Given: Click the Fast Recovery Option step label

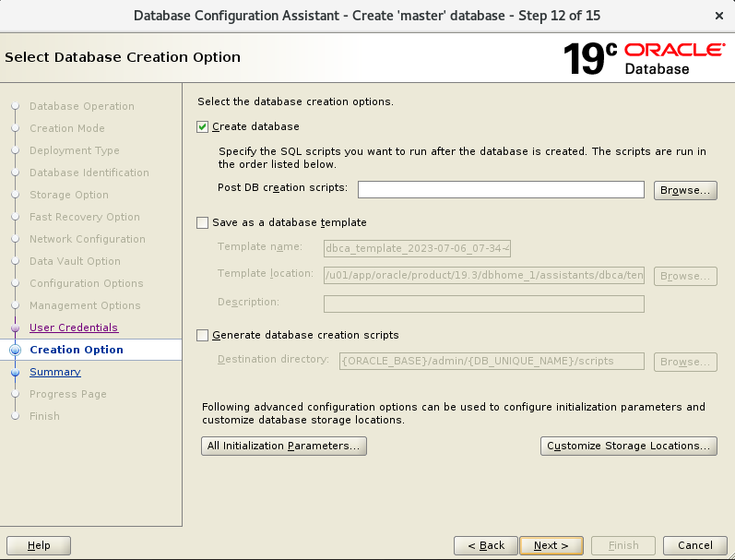Looking at the screenshot, I should coord(84,217).
